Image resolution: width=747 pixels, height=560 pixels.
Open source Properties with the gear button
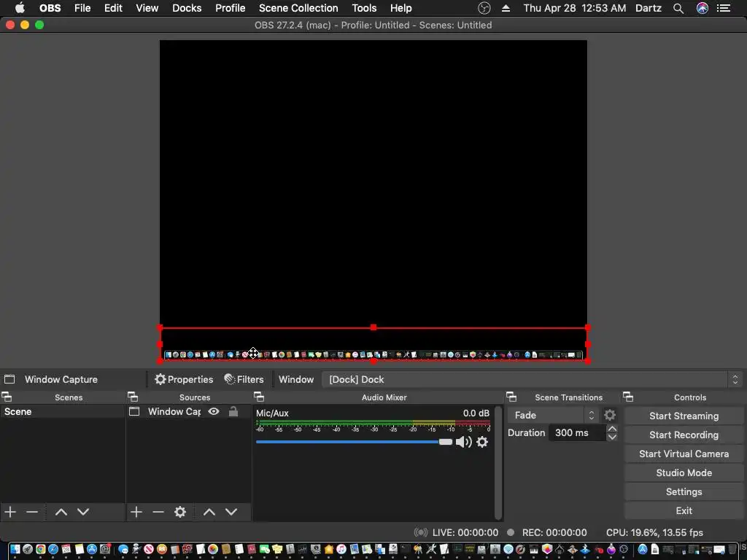(x=184, y=379)
